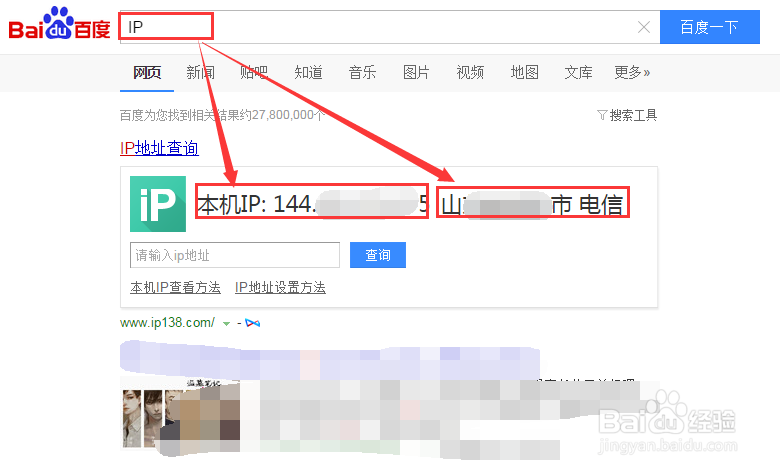This screenshot has height=473, width=780.
Task: Click the Baidu logo
Action: (x=59, y=23)
